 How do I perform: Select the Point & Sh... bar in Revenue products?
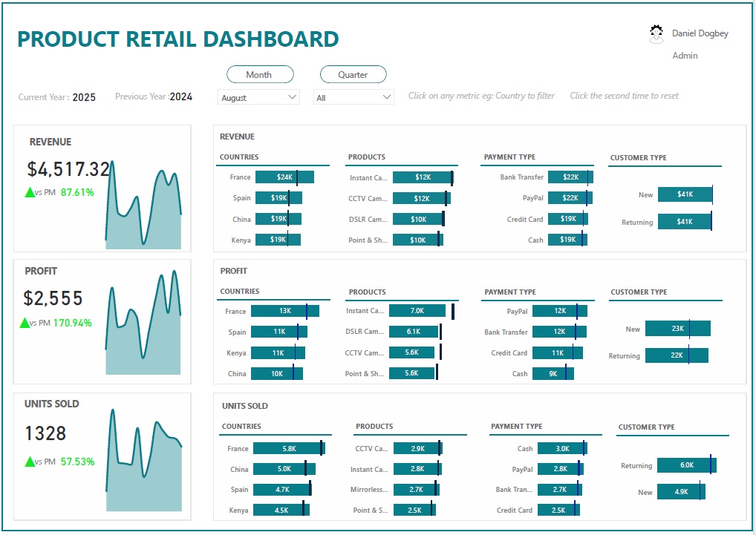click(x=417, y=240)
